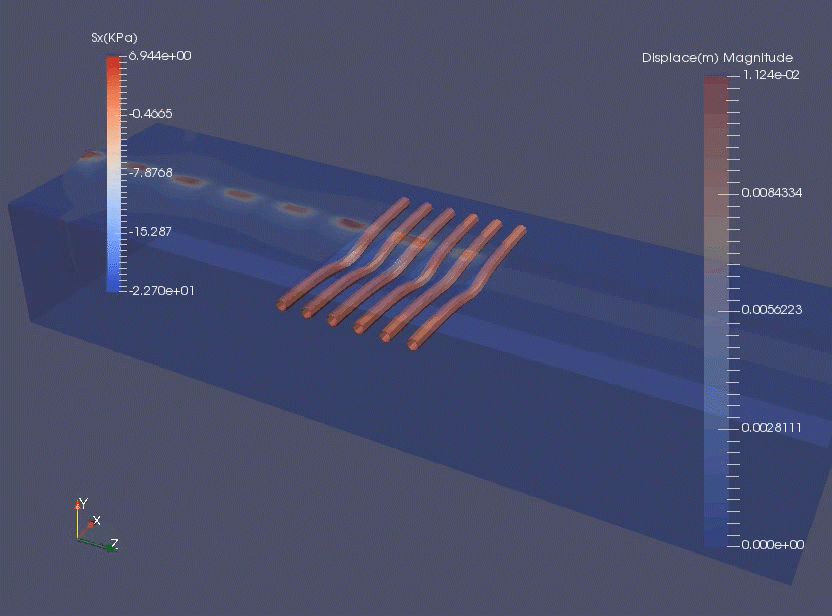This screenshot has width=832, height=616.
Task: Click the 6.944e+00 maximum stress label
Action: pyautogui.click(x=160, y=56)
